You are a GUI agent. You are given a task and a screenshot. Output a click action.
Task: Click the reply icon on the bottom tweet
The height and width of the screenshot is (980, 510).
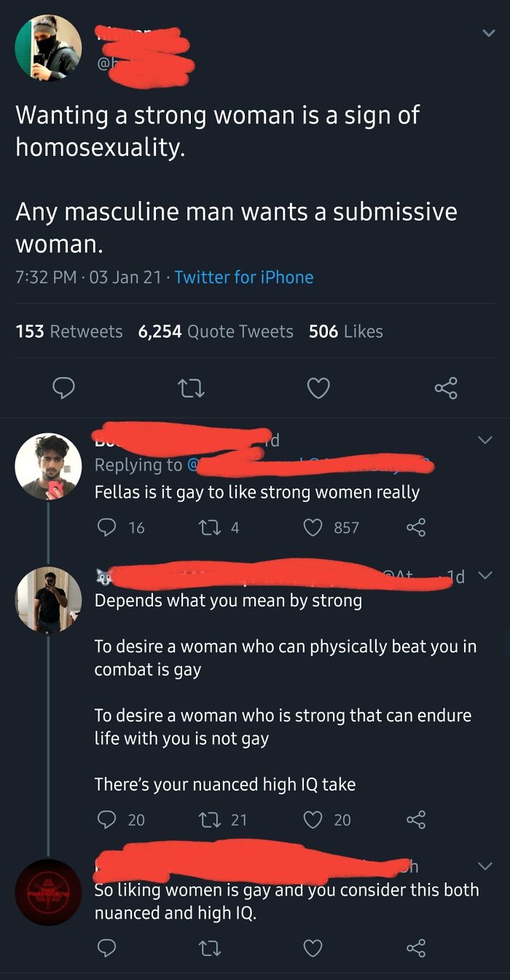[x=106, y=948]
